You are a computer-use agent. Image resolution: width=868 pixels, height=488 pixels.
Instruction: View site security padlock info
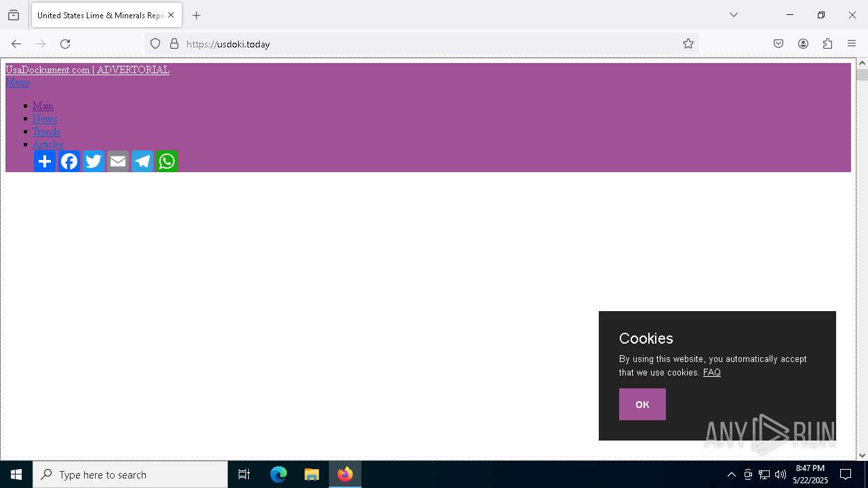(174, 44)
